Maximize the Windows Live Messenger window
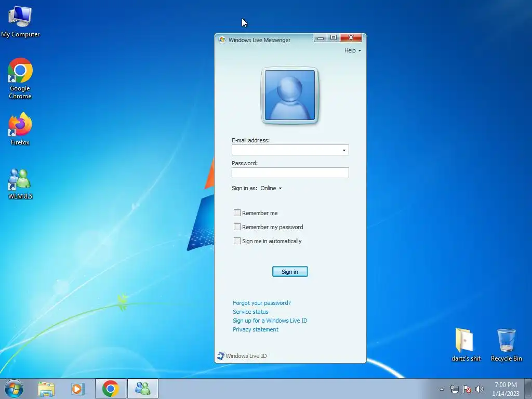This screenshot has height=399, width=532. click(x=334, y=37)
